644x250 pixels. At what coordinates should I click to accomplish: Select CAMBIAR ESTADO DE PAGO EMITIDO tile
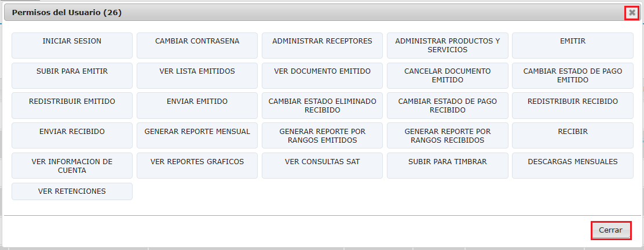pyautogui.click(x=573, y=75)
